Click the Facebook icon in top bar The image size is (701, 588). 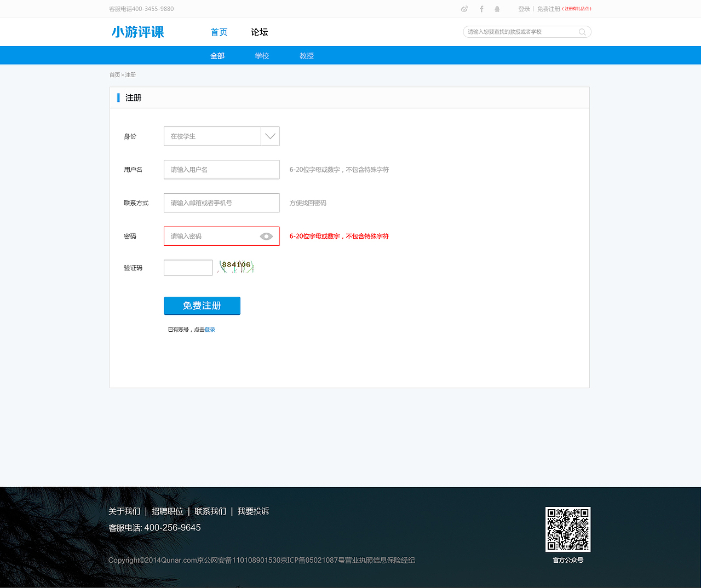coord(481,9)
